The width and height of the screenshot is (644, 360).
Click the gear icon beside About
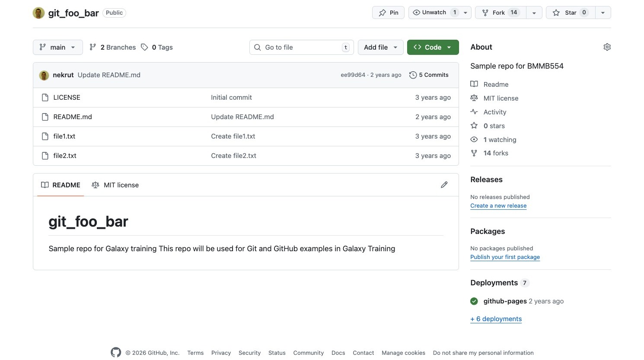pyautogui.click(x=607, y=47)
